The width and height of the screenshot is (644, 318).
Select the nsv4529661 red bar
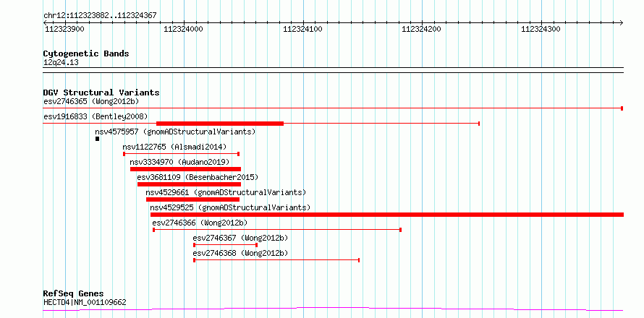click(192, 199)
